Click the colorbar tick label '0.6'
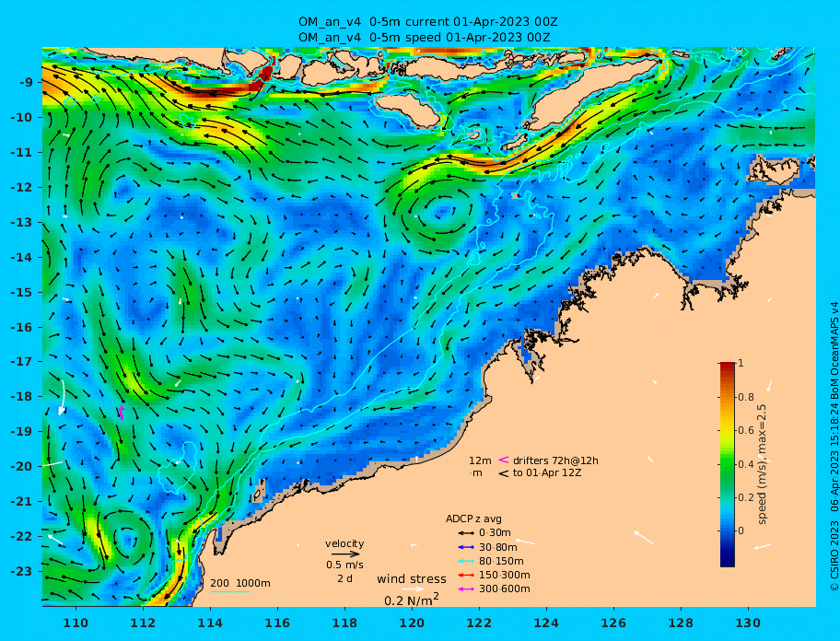 coord(746,430)
